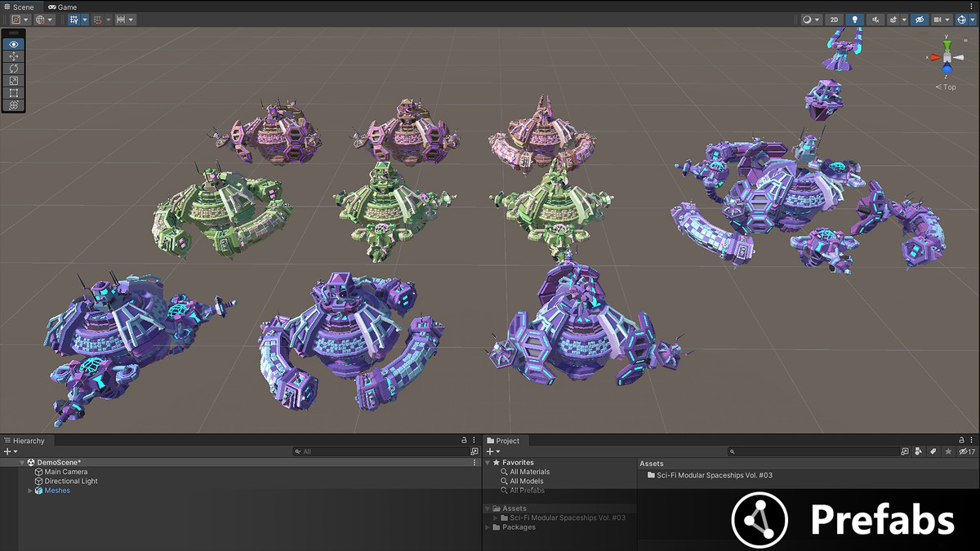Toggle 2D view mode

(834, 20)
